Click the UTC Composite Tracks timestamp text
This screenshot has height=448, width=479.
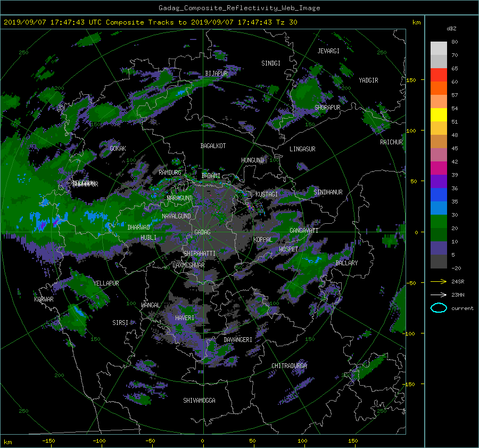(150, 22)
